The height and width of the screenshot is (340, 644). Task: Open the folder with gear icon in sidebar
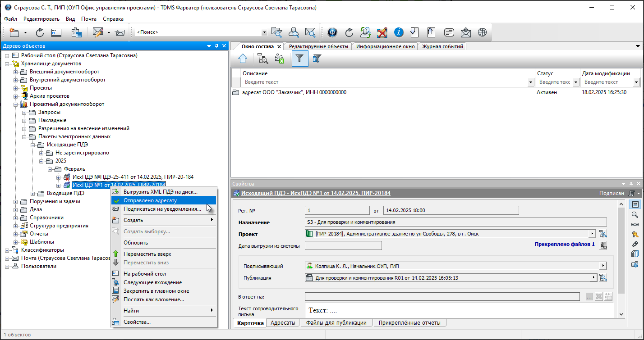click(635, 264)
